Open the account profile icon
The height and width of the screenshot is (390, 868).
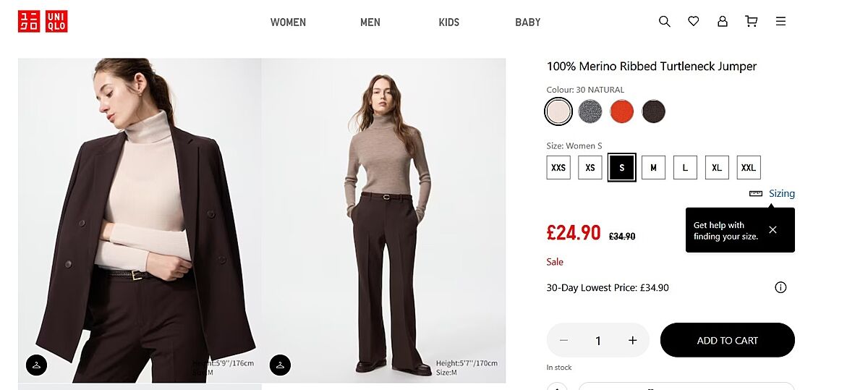pyautogui.click(x=722, y=22)
